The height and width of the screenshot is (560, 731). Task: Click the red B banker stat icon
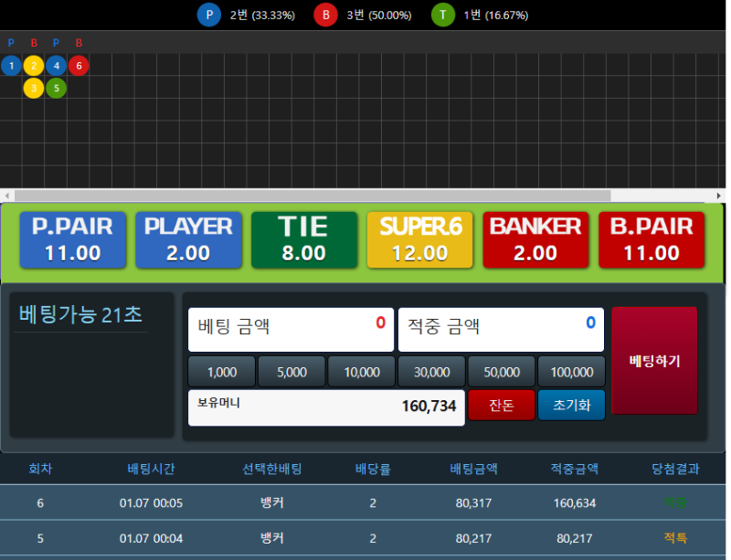click(325, 15)
